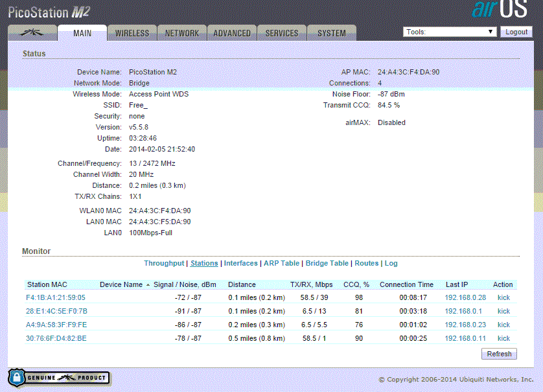Click the Action column header

[503, 284]
